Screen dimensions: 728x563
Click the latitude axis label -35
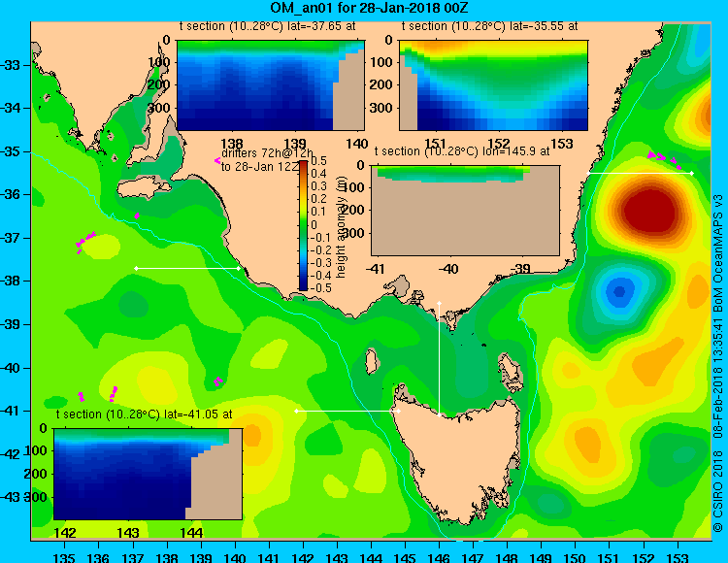(x=11, y=151)
